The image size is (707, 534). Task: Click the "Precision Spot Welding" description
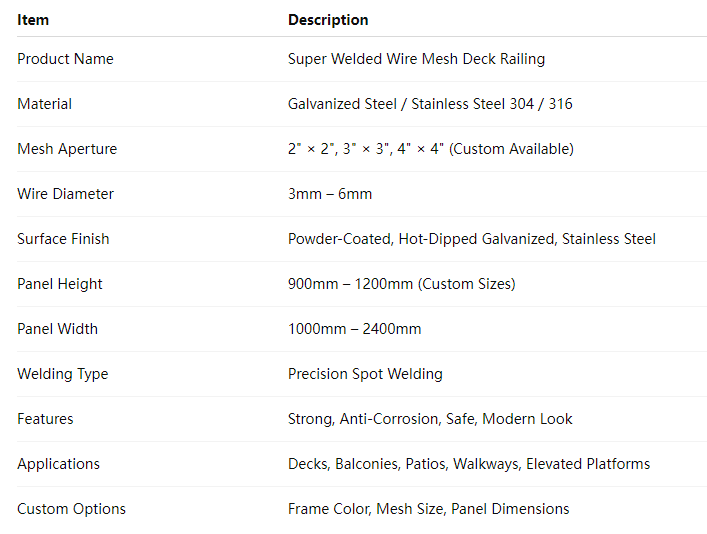click(365, 374)
